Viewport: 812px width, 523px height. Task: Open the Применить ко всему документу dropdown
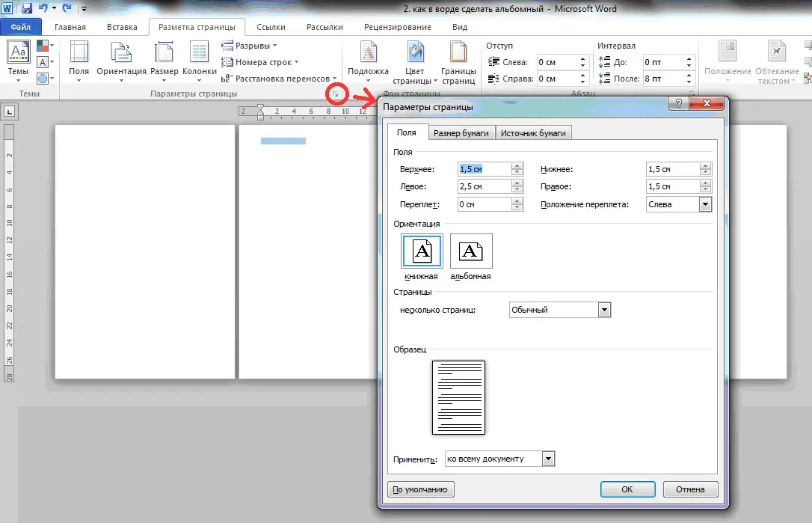[x=548, y=459]
